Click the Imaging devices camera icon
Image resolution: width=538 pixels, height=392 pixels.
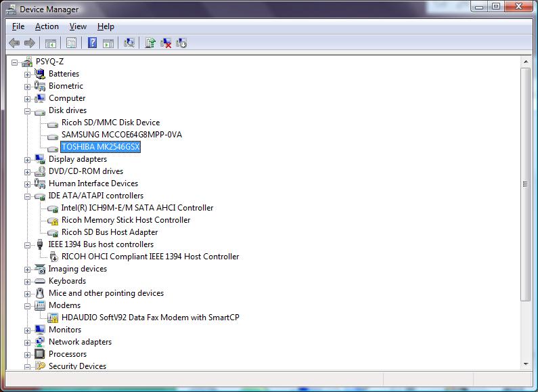pos(40,269)
